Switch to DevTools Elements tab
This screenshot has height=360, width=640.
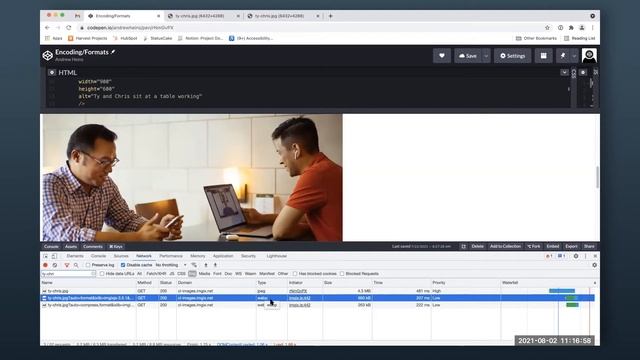click(x=75, y=256)
